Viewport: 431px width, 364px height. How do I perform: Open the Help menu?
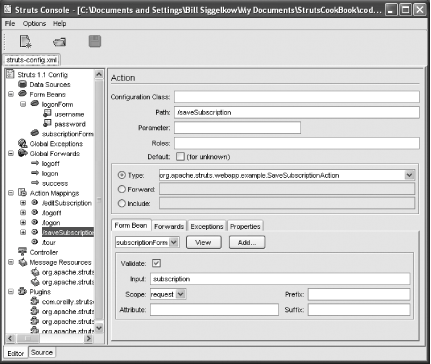pyautogui.click(x=59, y=24)
